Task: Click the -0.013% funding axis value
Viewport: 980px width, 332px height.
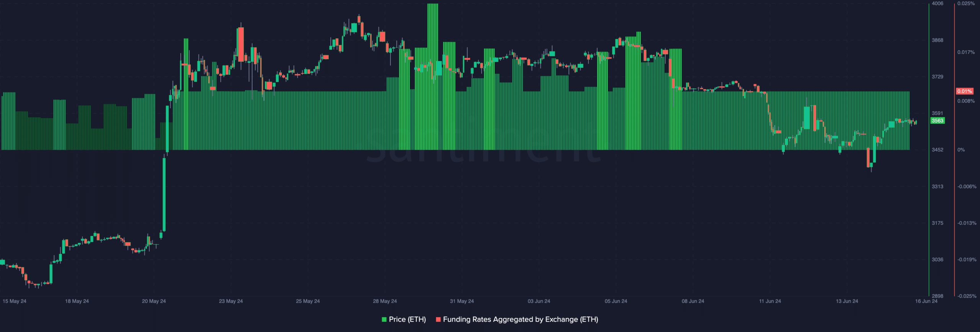Action: tap(967, 223)
